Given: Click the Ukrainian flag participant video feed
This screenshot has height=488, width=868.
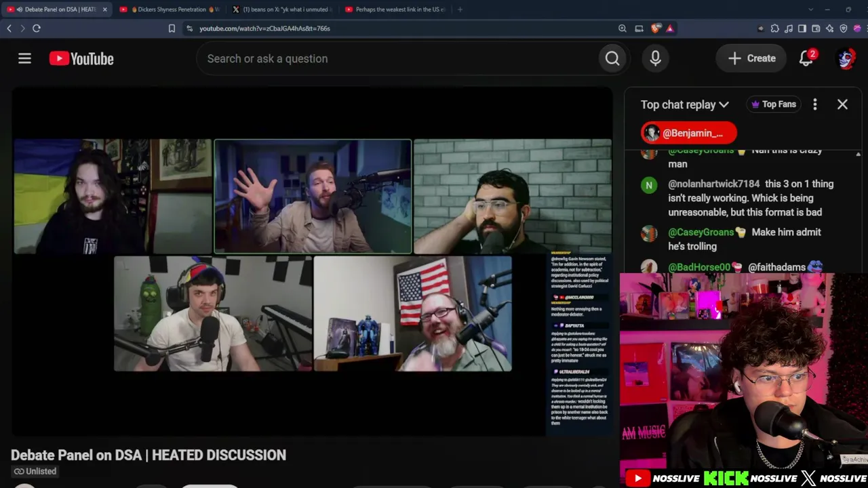Looking at the screenshot, I should click(x=113, y=197).
